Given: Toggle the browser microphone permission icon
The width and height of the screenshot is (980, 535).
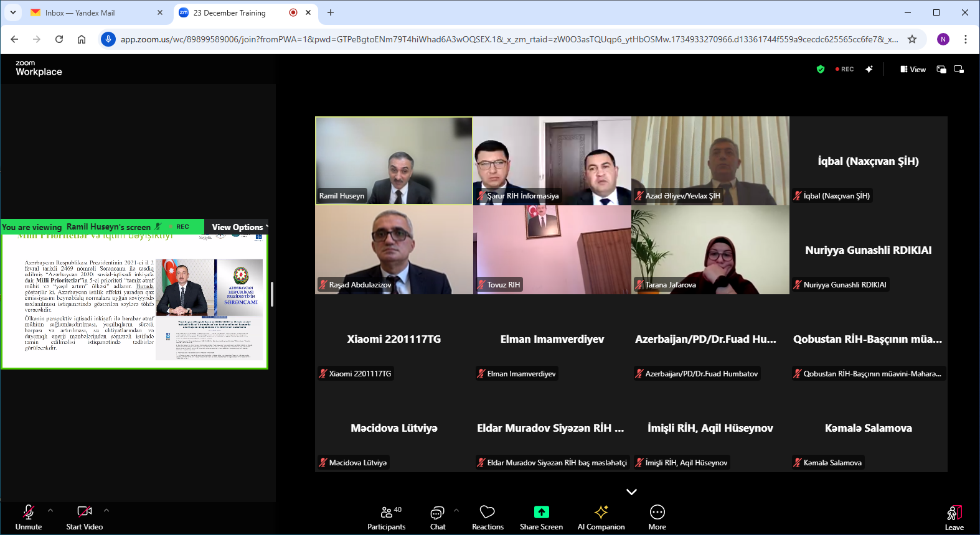Looking at the screenshot, I should (x=108, y=39).
